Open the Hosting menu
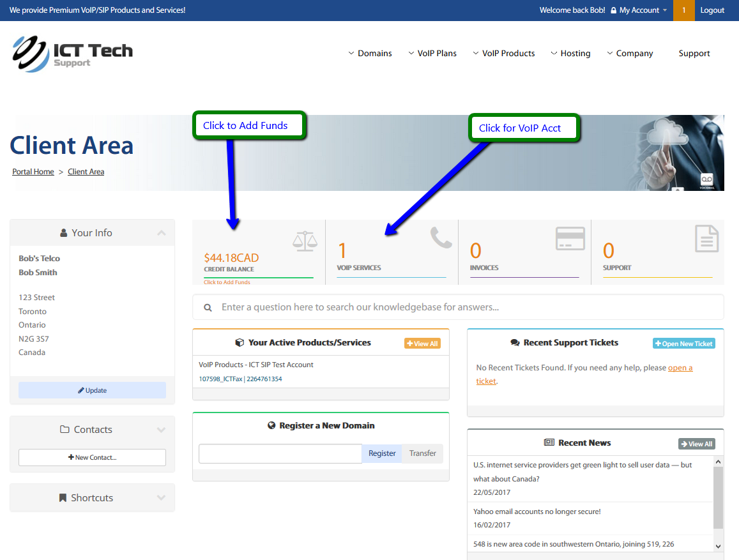 570,54
